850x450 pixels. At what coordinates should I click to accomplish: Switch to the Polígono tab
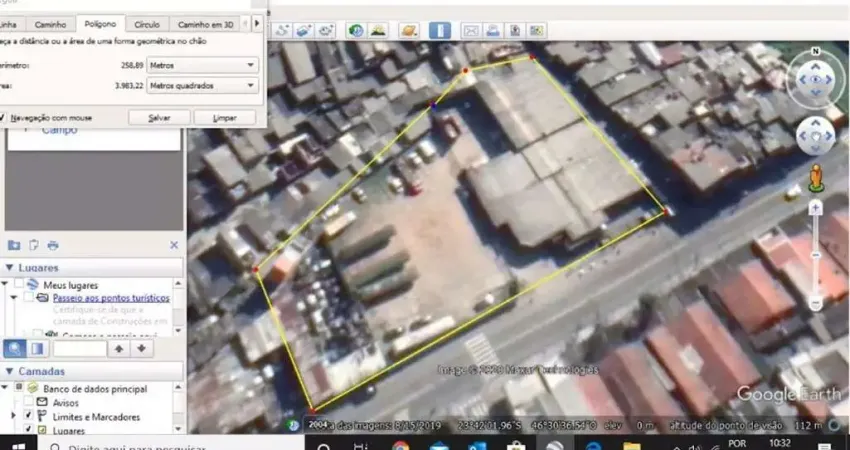point(100,24)
